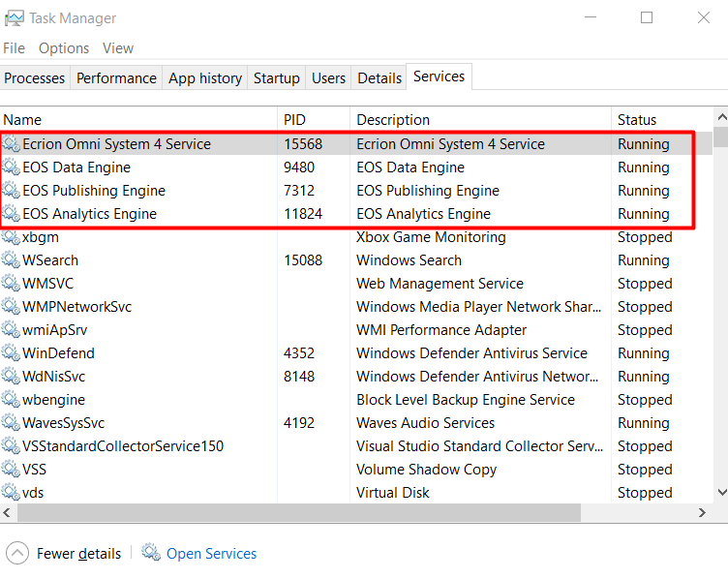Click PID value 4352 for WinDefend
Viewport: 728px width, 579px height.
coord(299,352)
